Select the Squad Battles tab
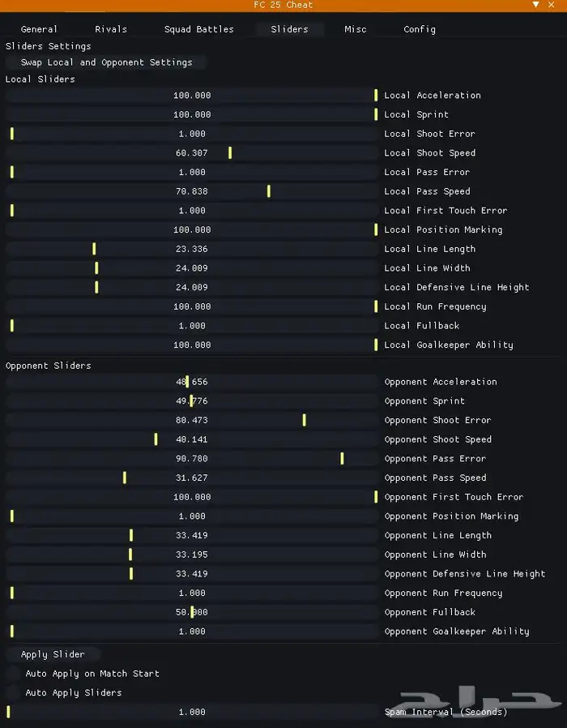 point(198,29)
